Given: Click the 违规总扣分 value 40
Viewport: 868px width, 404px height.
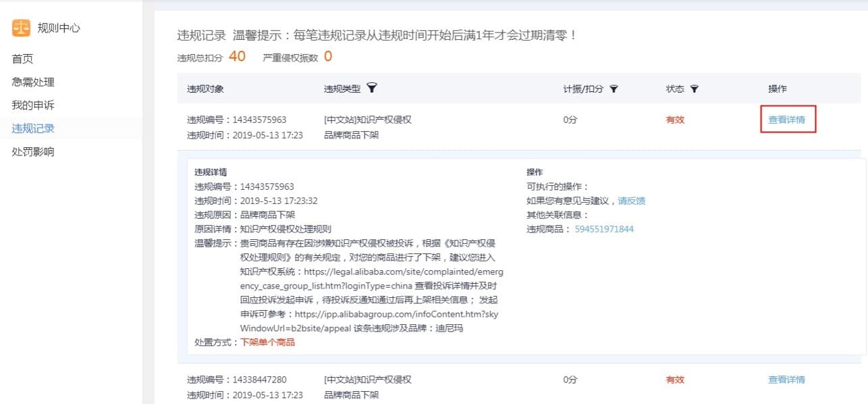Looking at the screenshot, I should tap(237, 56).
